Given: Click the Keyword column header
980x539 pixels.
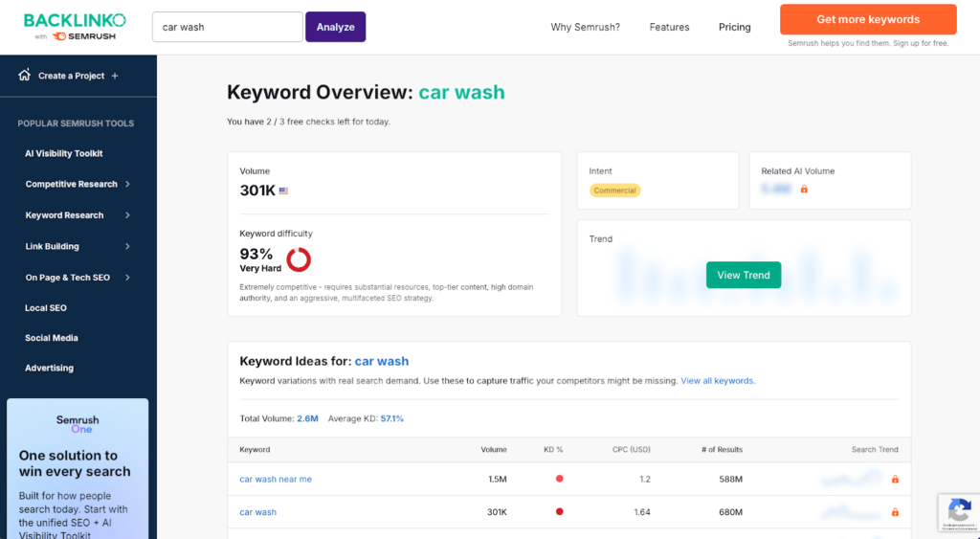Looking at the screenshot, I should tap(255, 450).
